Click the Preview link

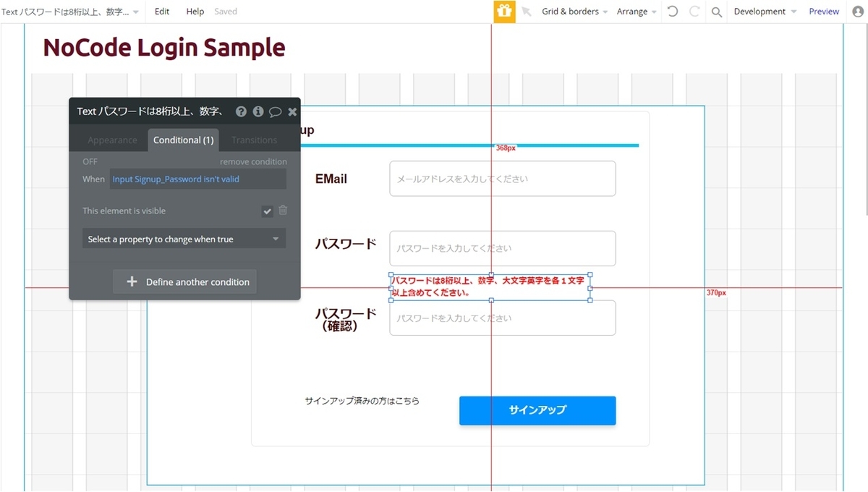[x=824, y=11]
